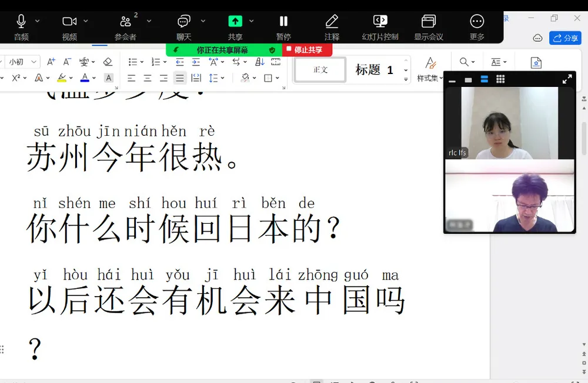Viewport: 588px width, 383px height.
Task: Click the red Stop Sharing (停止共享) button
Action: coord(308,49)
